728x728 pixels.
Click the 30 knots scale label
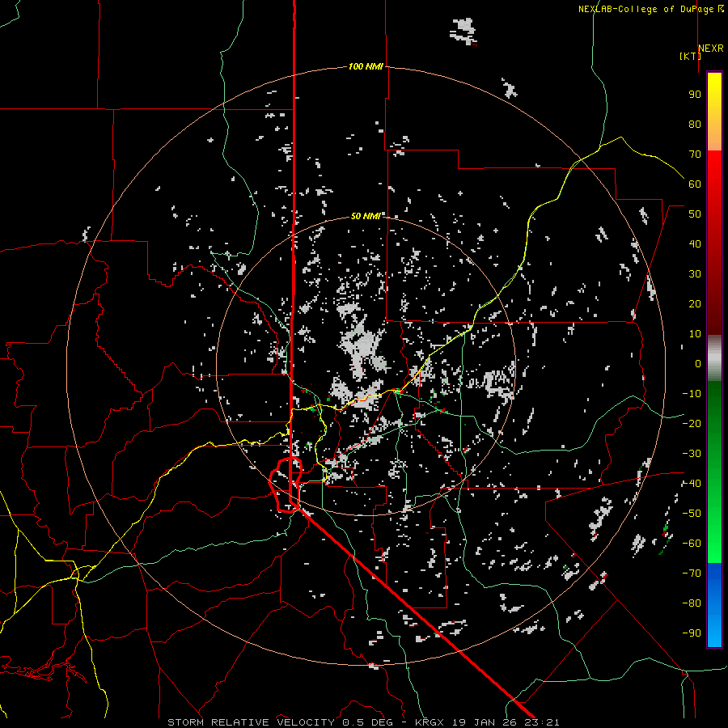[x=695, y=274]
